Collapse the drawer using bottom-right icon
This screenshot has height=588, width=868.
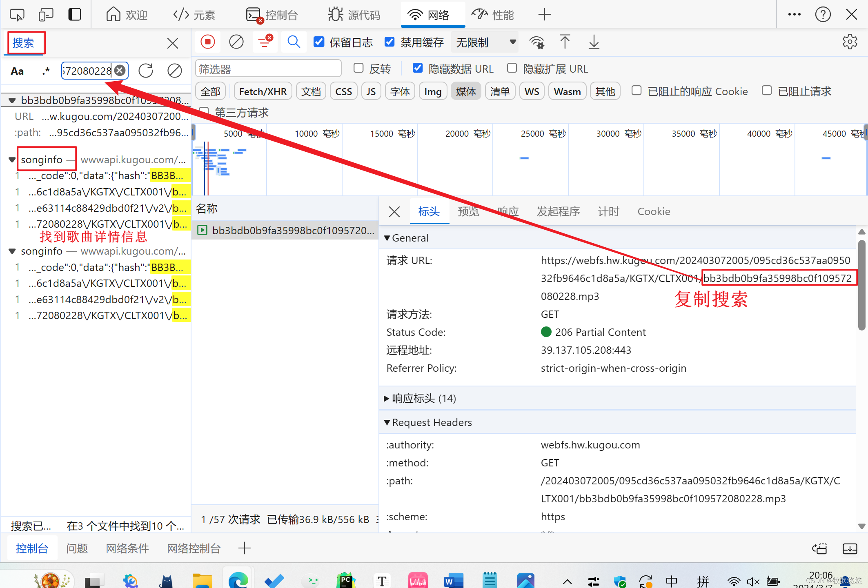coord(850,548)
